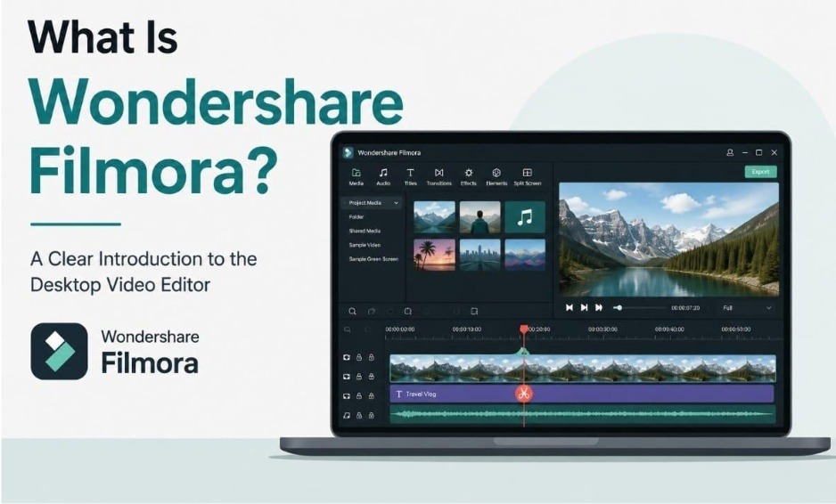Open the Media tab
The image size is (836, 504).
click(357, 177)
